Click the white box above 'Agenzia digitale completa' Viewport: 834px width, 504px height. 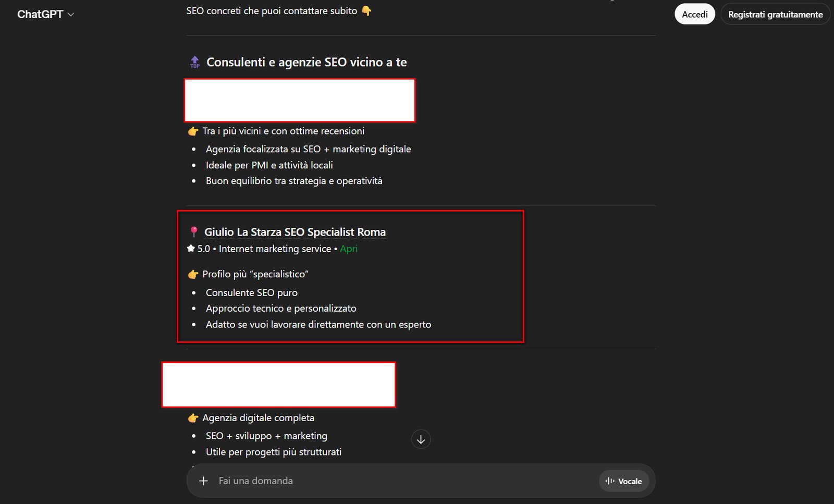[x=278, y=384]
